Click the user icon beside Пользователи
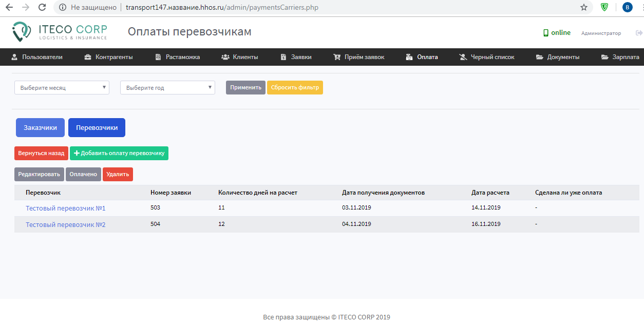This screenshot has height=323, width=644. tap(14, 57)
